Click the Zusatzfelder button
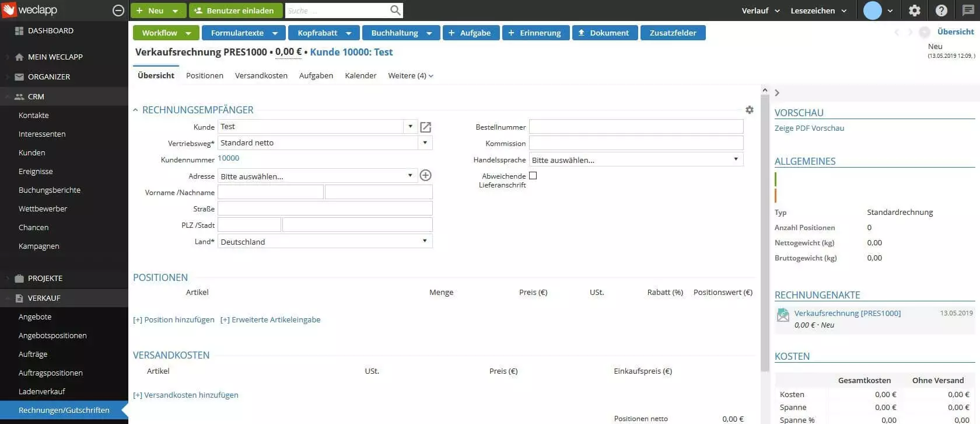Image resolution: width=980 pixels, height=424 pixels. click(673, 33)
